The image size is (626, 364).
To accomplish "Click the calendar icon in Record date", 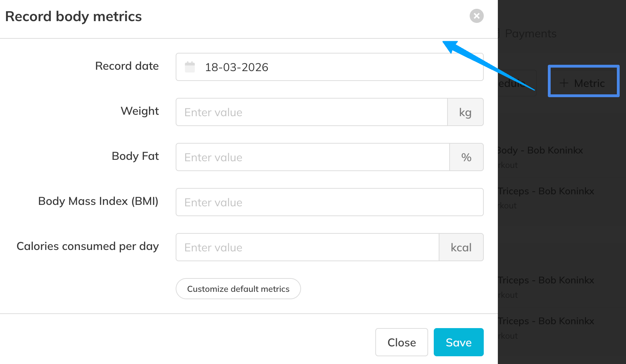I will [190, 67].
